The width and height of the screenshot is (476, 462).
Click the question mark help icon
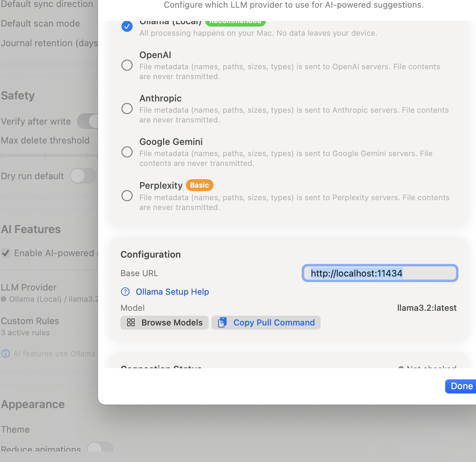pyautogui.click(x=125, y=292)
